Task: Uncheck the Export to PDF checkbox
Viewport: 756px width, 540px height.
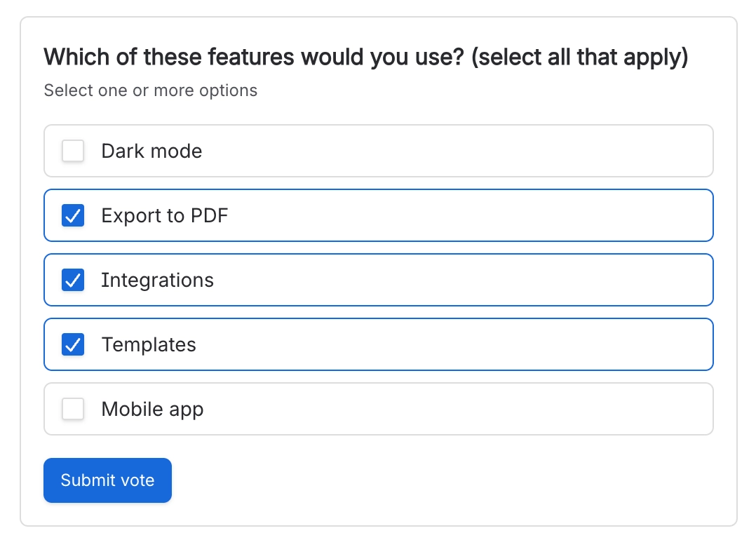Action: (73, 215)
